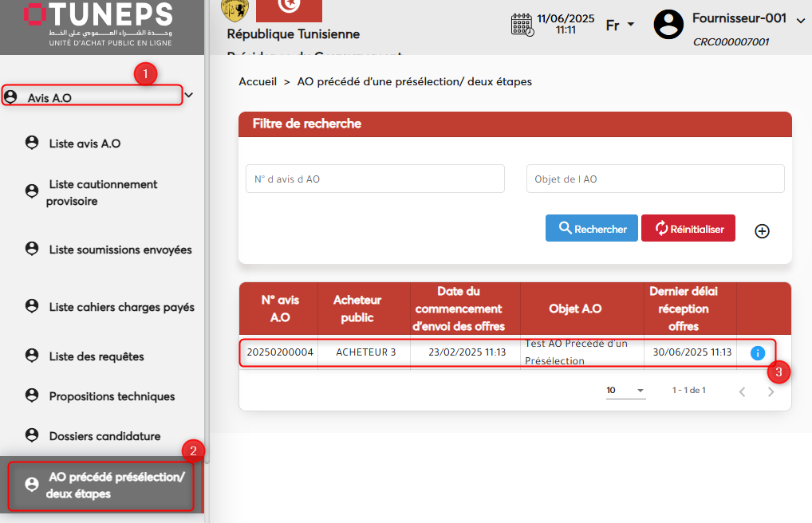Click the Accueil breadcrumb link
This screenshot has width=812, height=523.
point(258,81)
